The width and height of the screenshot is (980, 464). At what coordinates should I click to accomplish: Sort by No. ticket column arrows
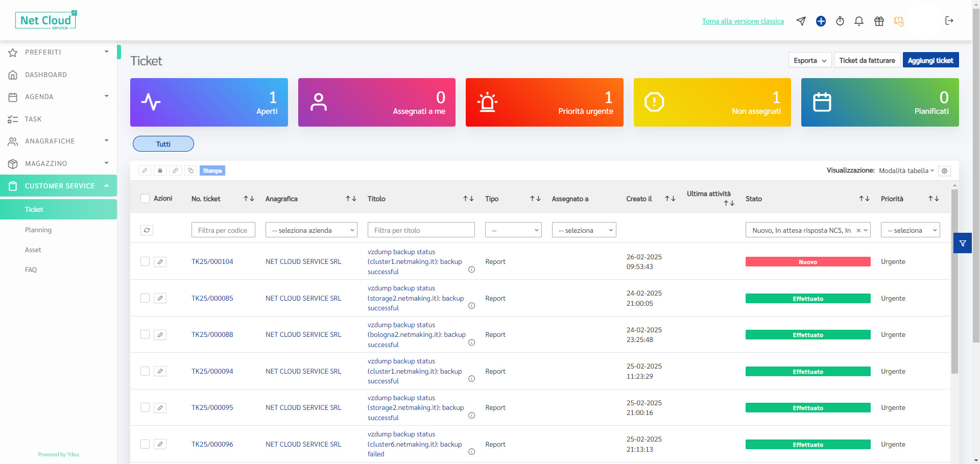coord(249,199)
